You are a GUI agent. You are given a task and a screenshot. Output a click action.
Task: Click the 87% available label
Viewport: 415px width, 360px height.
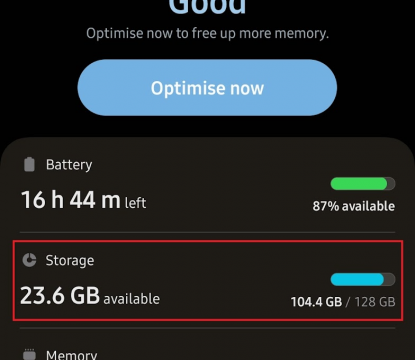pyautogui.click(x=354, y=206)
